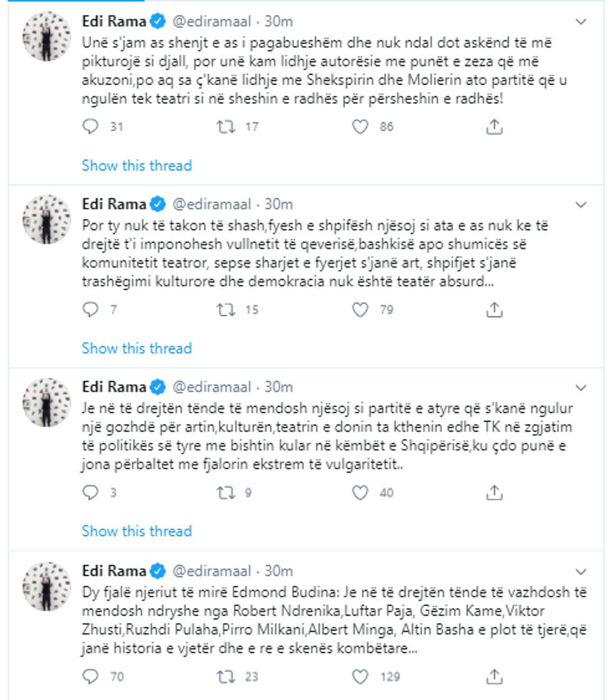Open the first Show this thread link
The height and width of the screenshot is (700, 613).
tap(134, 166)
